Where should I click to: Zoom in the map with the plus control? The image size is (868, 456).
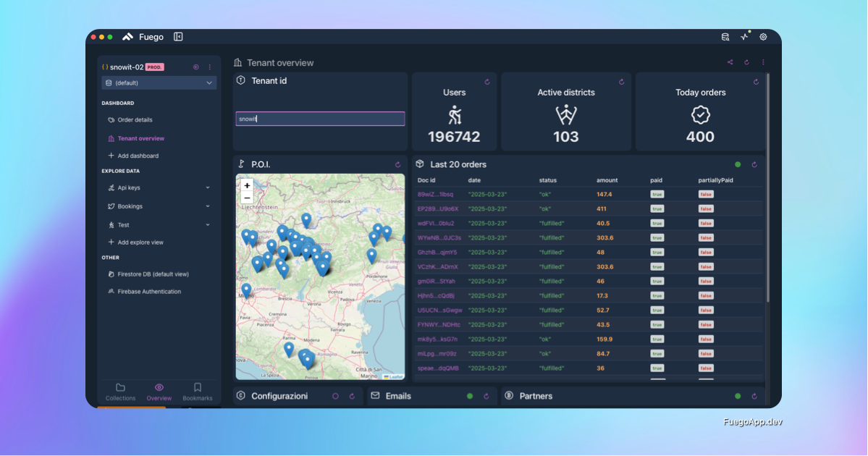click(x=247, y=186)
